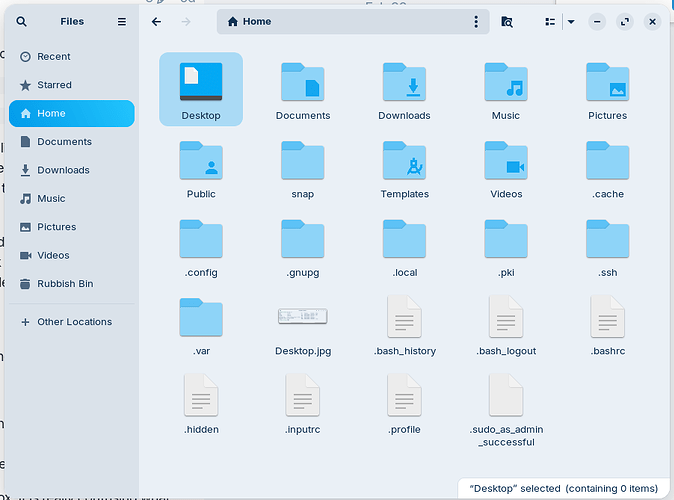
Task: Select the Videos folder icon in grid
Action: 506,160
